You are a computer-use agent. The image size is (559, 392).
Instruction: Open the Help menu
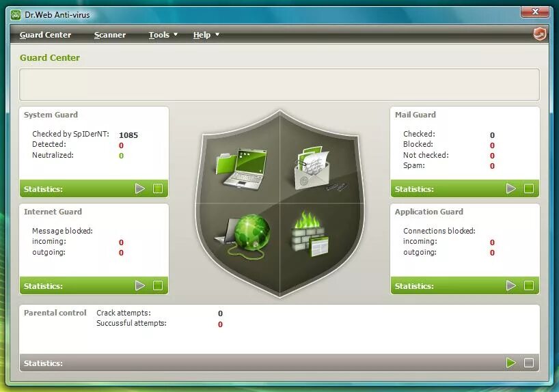202,35
